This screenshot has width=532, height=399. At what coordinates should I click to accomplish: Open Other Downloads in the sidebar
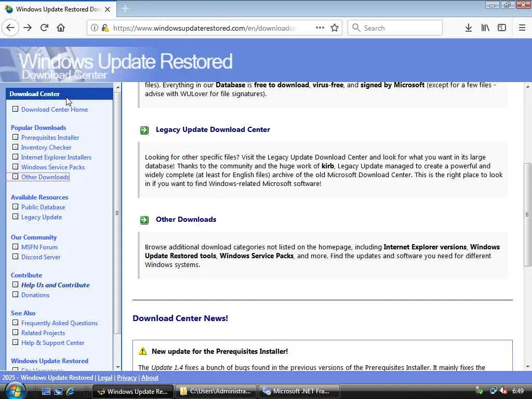pos(45,177)
